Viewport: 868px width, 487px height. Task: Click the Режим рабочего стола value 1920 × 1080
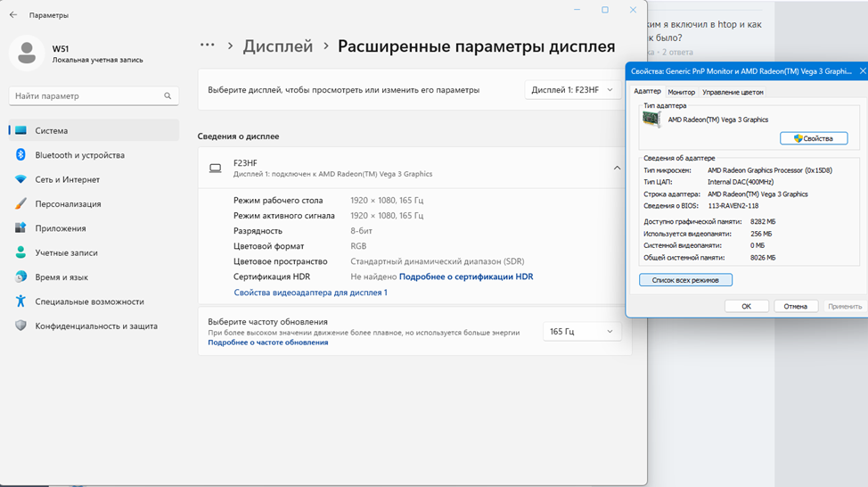coord(387,200)
